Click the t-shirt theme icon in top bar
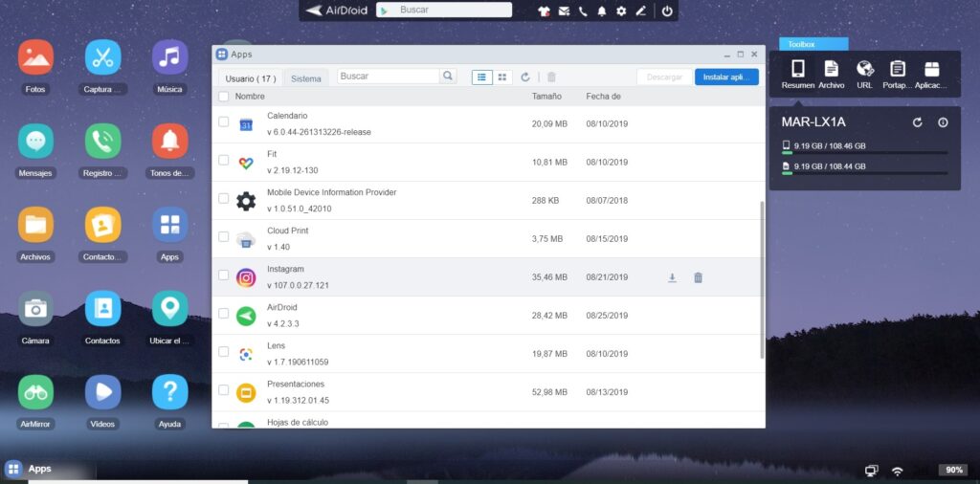Viewport: 980px width, 484px height. [x=544, y=11]
